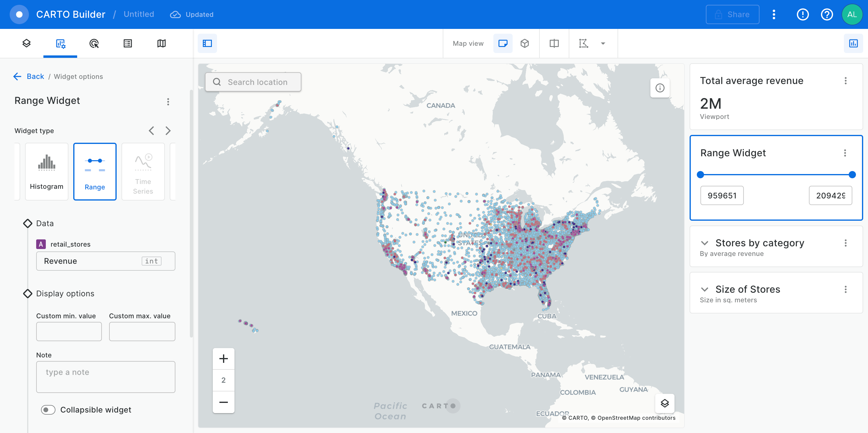Toggle the left sidebar panel icon

coord(207,43)
